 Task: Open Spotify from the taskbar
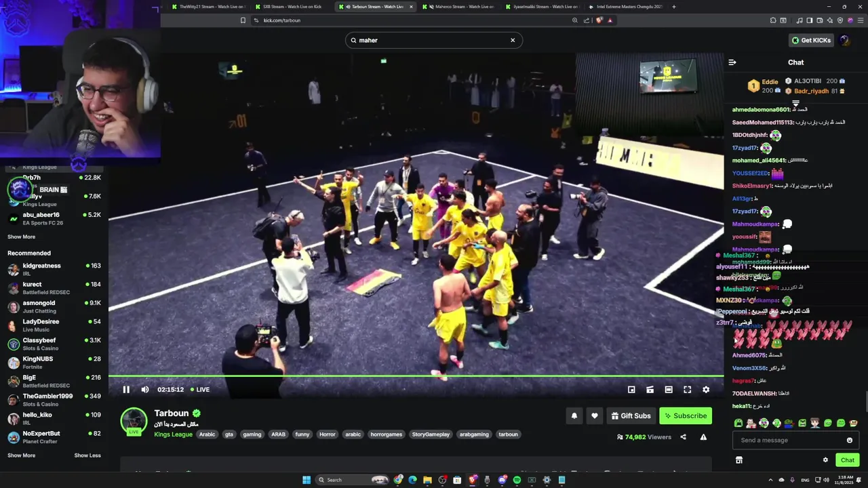tap(517, 480)
